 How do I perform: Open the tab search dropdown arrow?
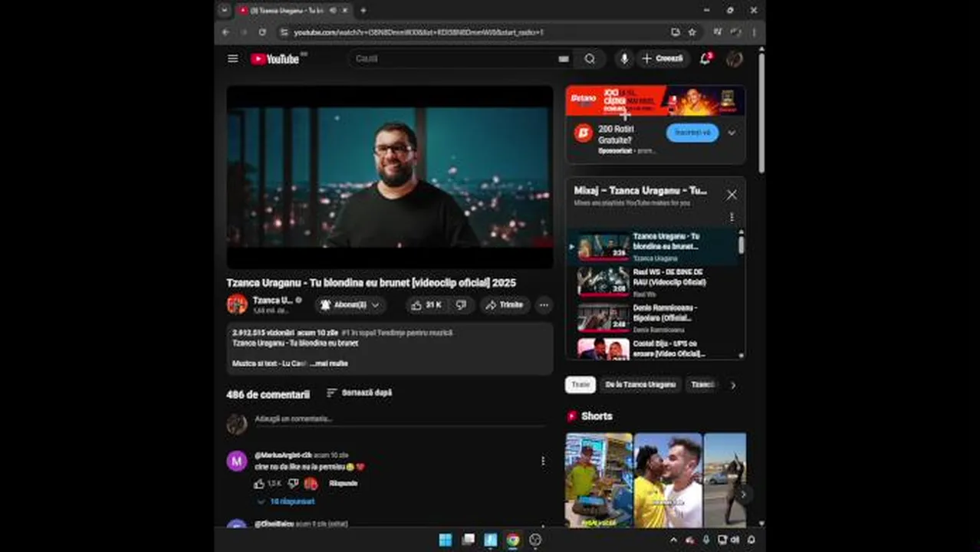coord(224,11)
